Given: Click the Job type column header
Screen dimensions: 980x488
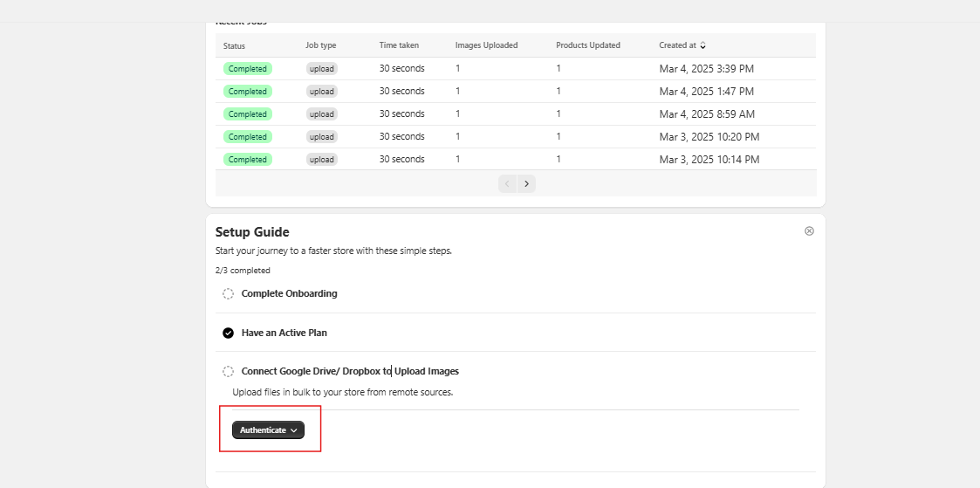Looking at the screenshot, I should 320,45.
